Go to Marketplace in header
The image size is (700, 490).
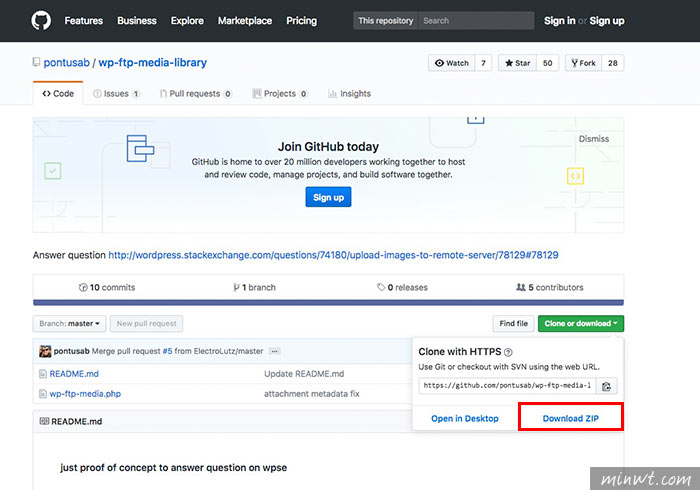click(x=245, y=21)
